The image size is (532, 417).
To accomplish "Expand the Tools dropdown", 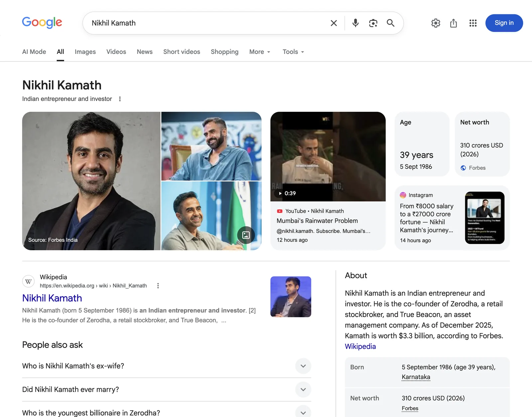I will click(x=293, y=52).
